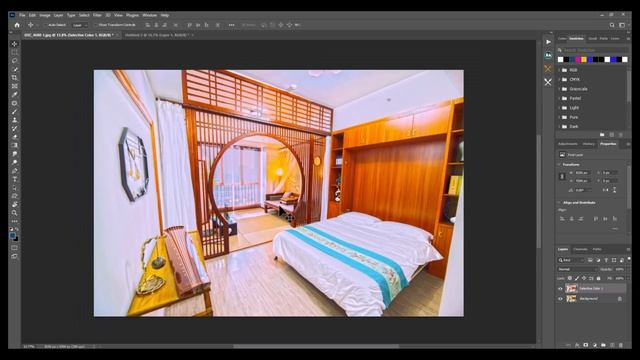640x360 pixels.
Task: Switch to the Adjustments tab
Action: pos(568,144)
